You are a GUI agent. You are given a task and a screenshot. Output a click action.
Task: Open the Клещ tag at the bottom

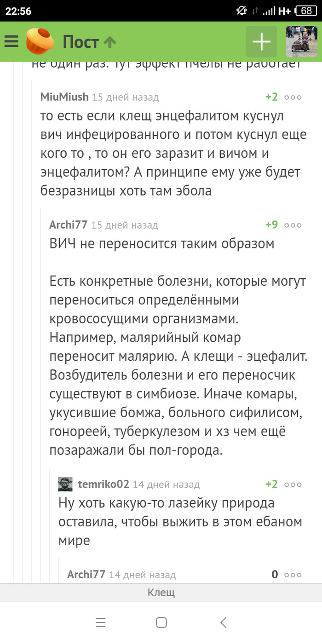161,592
